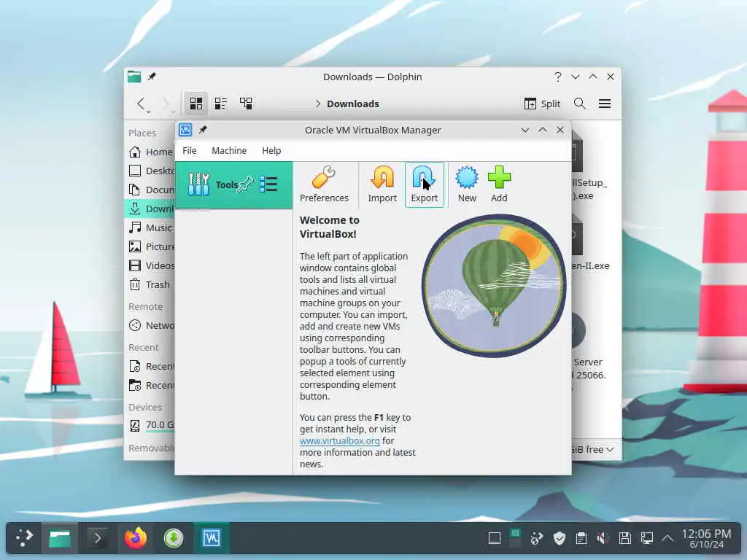Click the VirtualBox window app icon
The image size is (747, 560).
(x=185, y=130)
